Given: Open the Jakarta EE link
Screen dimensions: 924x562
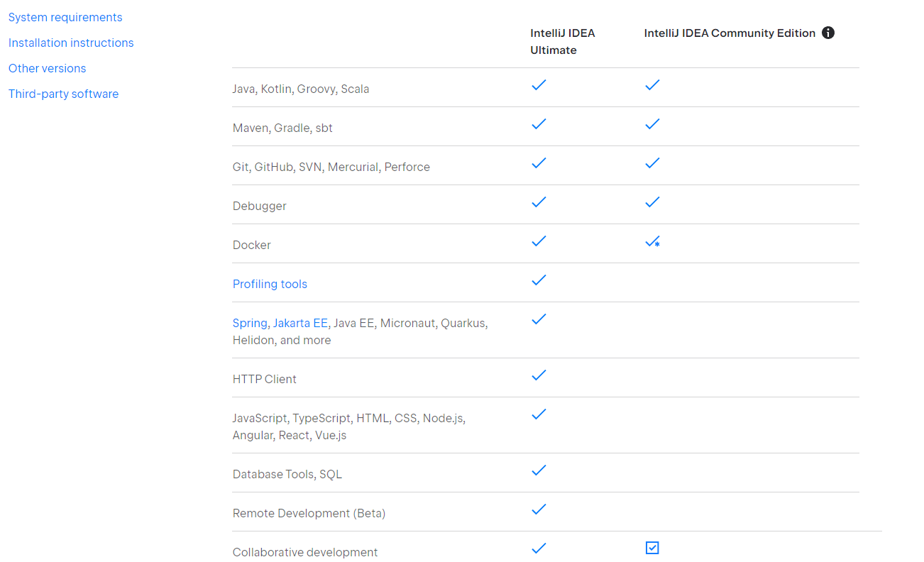Looking at the screenshot, I should 300,323.
